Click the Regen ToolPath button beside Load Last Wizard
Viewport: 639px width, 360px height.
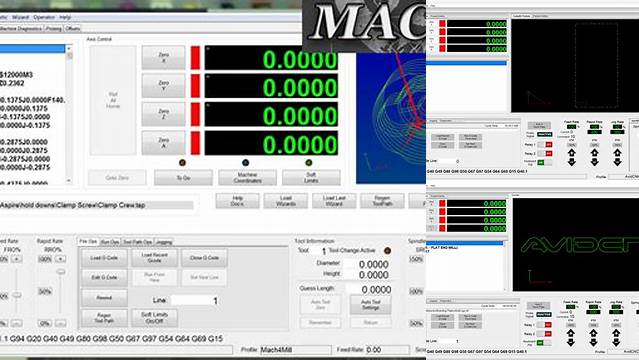382,201
